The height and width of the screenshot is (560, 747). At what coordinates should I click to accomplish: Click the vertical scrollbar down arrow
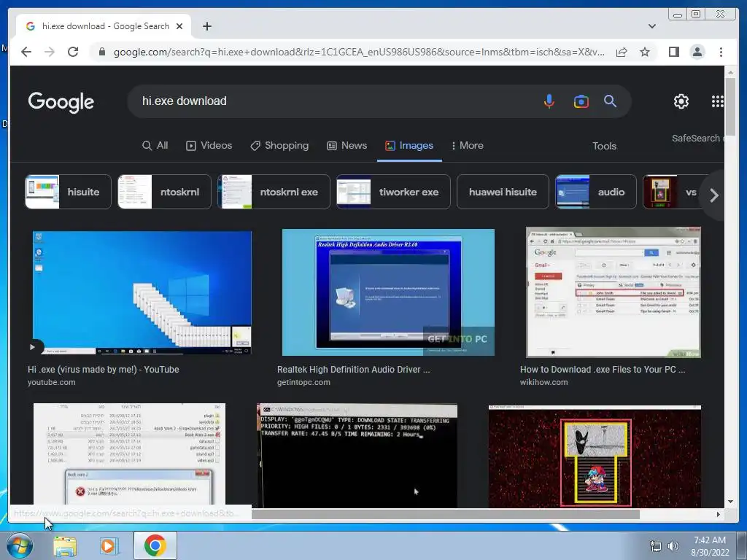click(x=730, y=502)
